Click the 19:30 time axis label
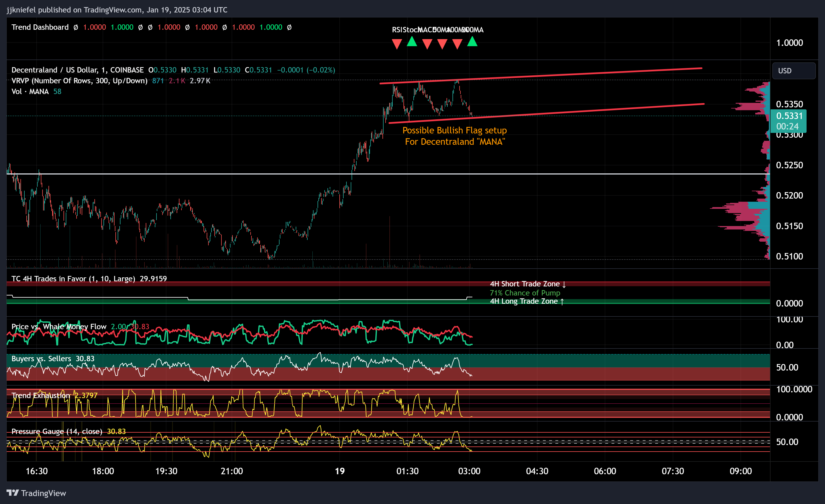This screenshot has width=825, height=504. 166,471
